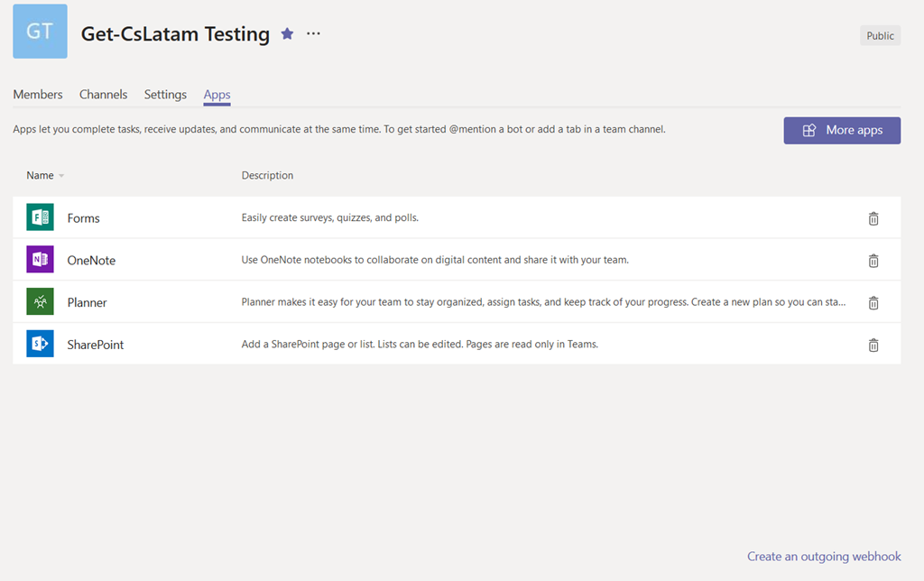Sort by the Name column arrow
Viewport: 924px width, 581px height.
(x=61, y=176)
